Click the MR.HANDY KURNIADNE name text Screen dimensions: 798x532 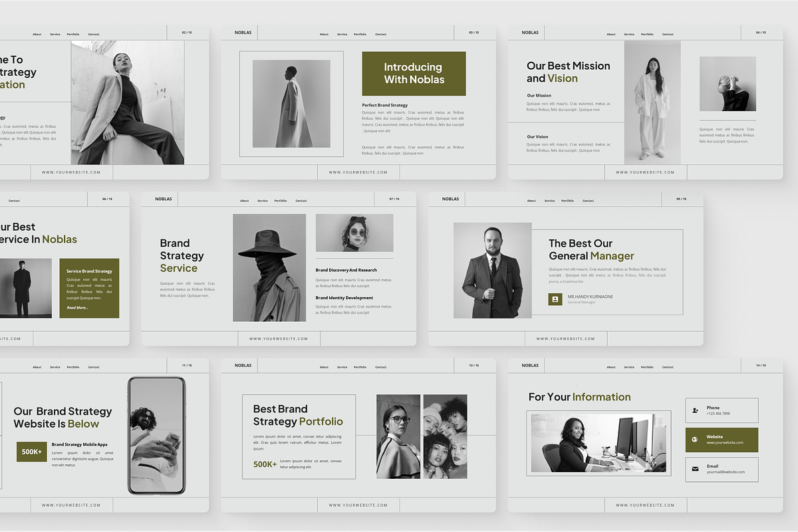(x=591, y=297)
